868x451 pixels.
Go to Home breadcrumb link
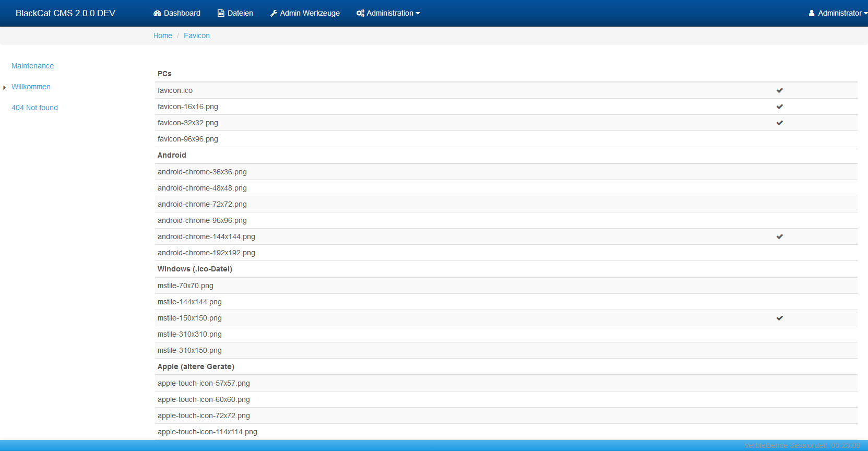[x=162, y=35]
